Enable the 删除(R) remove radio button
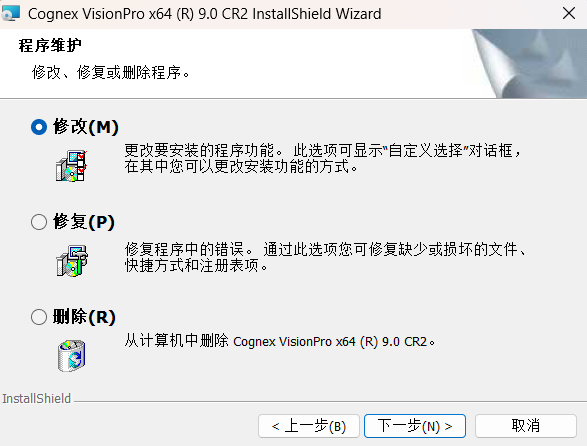This screenshot has height=446, width=587. [x=39, y=317]
